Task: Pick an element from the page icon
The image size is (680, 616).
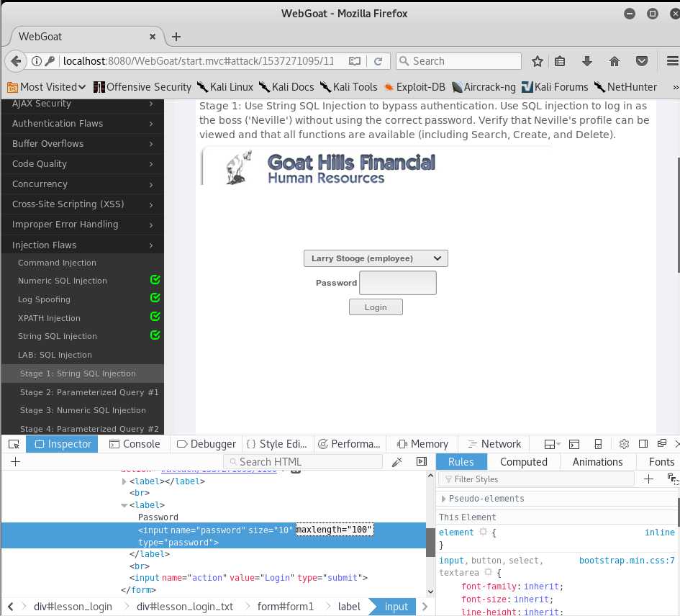Action: (14, 444)
